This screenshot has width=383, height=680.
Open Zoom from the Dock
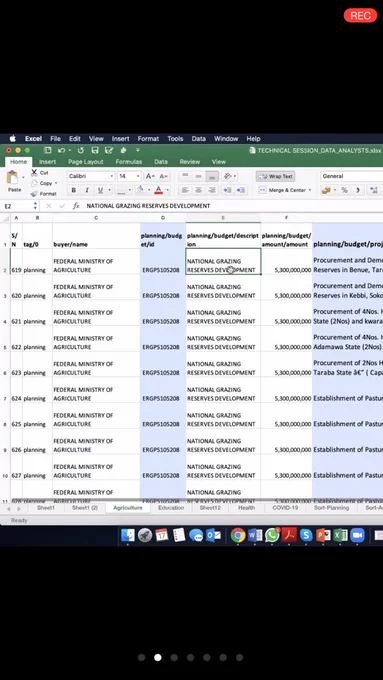(357, 535)
